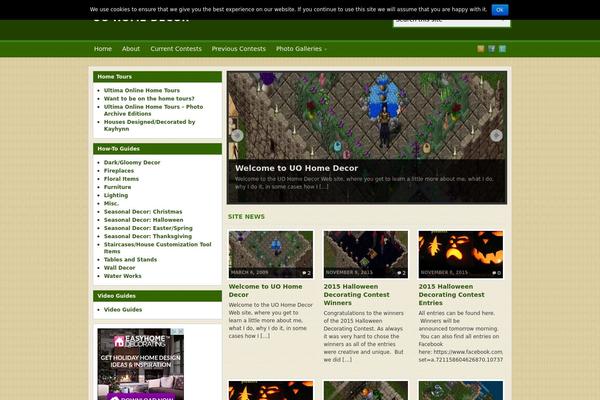Open the About page

click(x=131, y=49)
